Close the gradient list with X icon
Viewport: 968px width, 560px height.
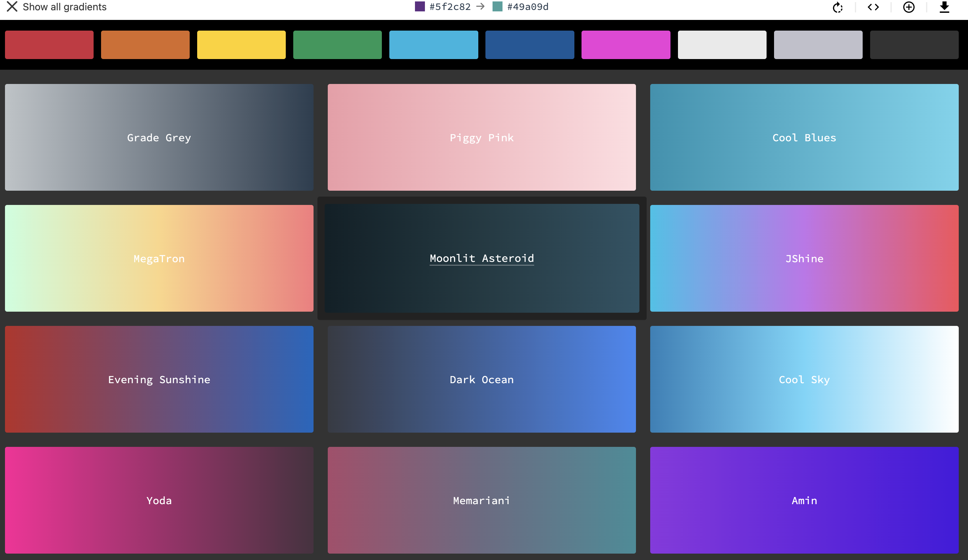click(x=12, y=6)
